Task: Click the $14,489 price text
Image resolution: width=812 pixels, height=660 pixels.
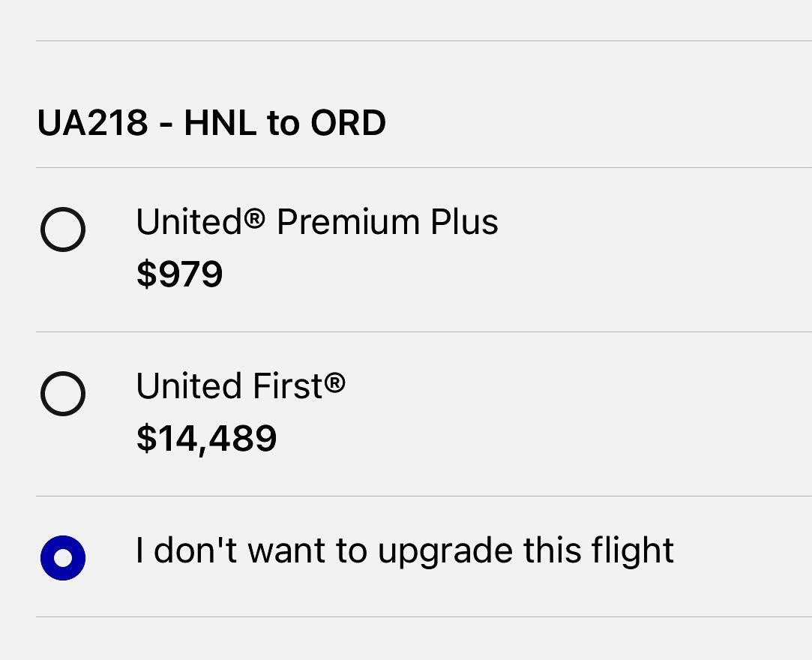Action: 204,438
